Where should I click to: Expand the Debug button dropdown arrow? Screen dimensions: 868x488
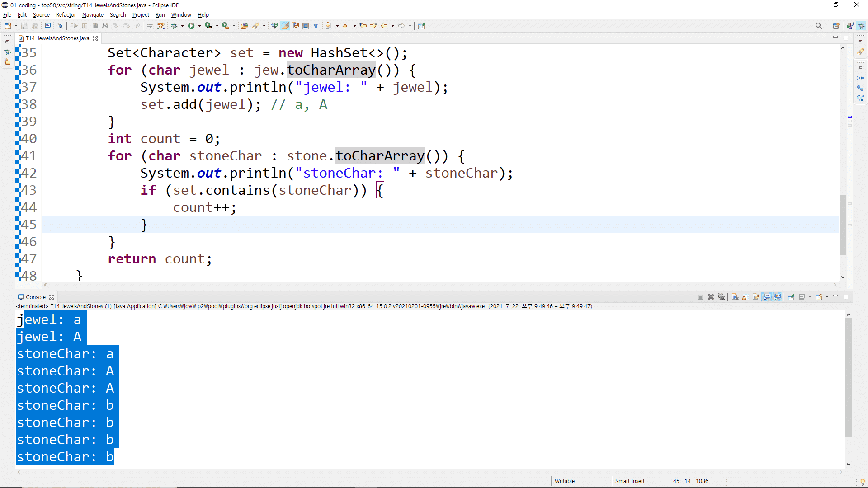(183, 26)
